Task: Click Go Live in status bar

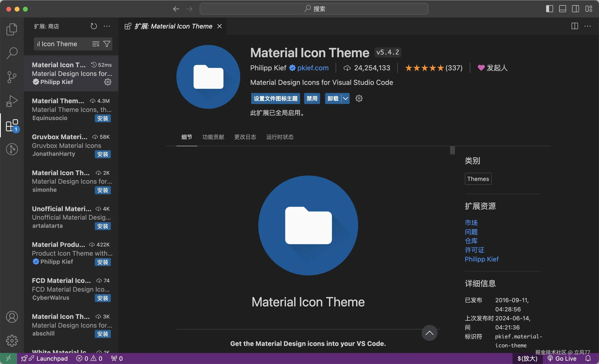Action: [562, 358]
